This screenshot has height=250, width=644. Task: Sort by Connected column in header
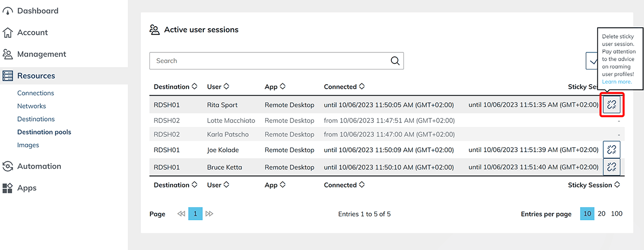pos(362,87)
